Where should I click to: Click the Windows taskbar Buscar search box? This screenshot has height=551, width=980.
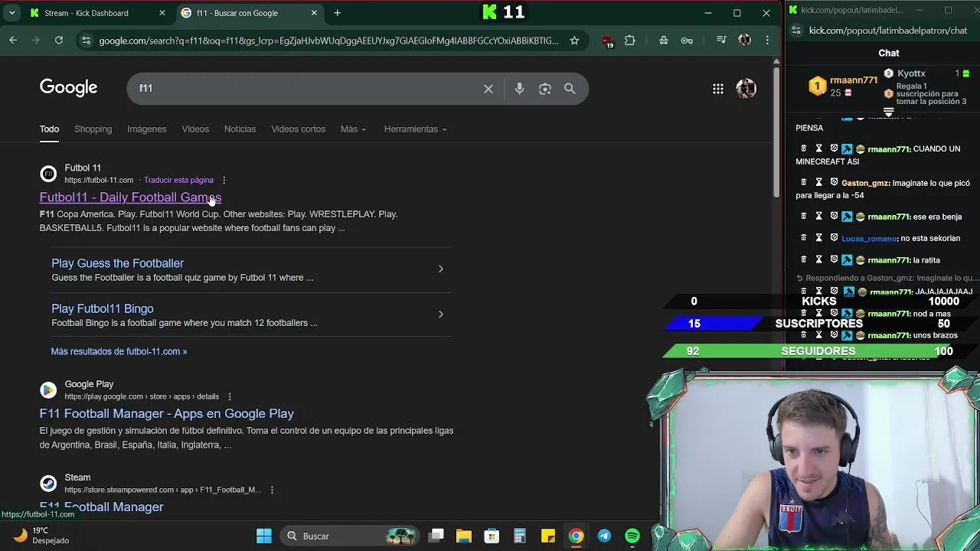click(x=351, y=536)
